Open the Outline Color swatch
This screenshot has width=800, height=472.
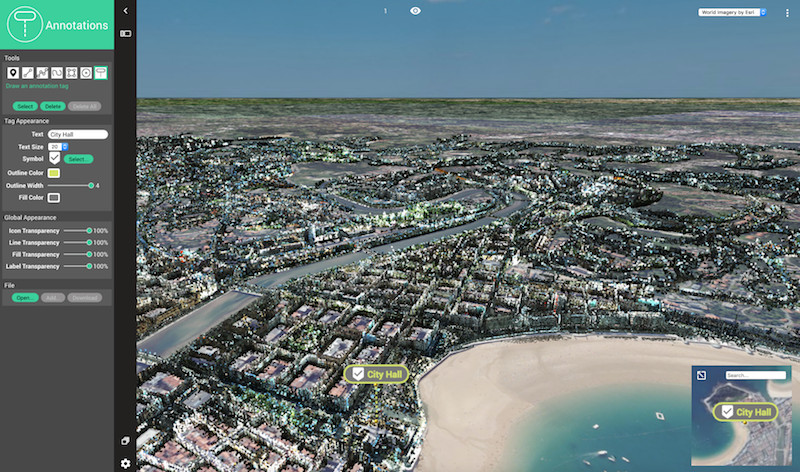click(x=54, y=173)
